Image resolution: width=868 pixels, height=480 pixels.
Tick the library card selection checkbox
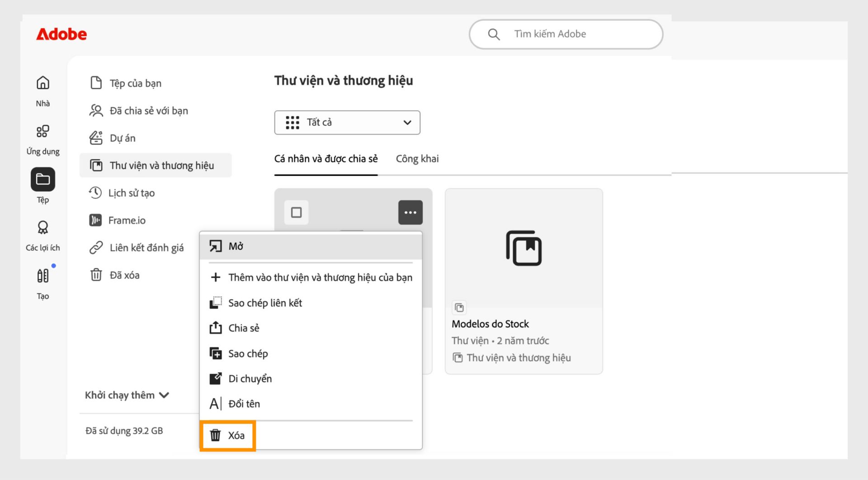tap(297, 212)
